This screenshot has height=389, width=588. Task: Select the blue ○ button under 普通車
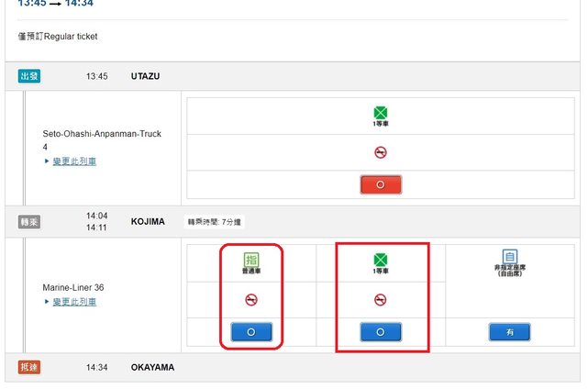point(250,331)
